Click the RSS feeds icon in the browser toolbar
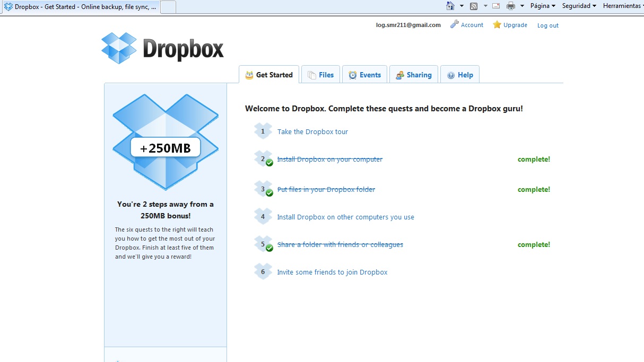The width and height of the screenshot is (644, 362). 473,6
